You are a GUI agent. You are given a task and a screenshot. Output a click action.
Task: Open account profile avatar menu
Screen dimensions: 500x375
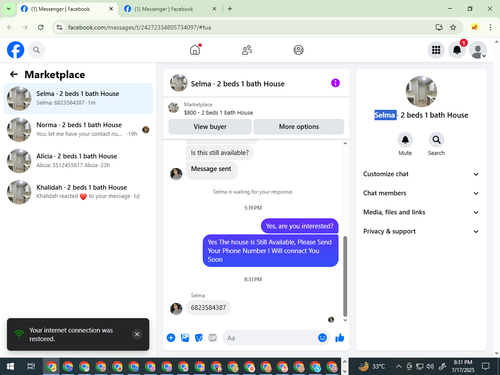pos(478,50)
